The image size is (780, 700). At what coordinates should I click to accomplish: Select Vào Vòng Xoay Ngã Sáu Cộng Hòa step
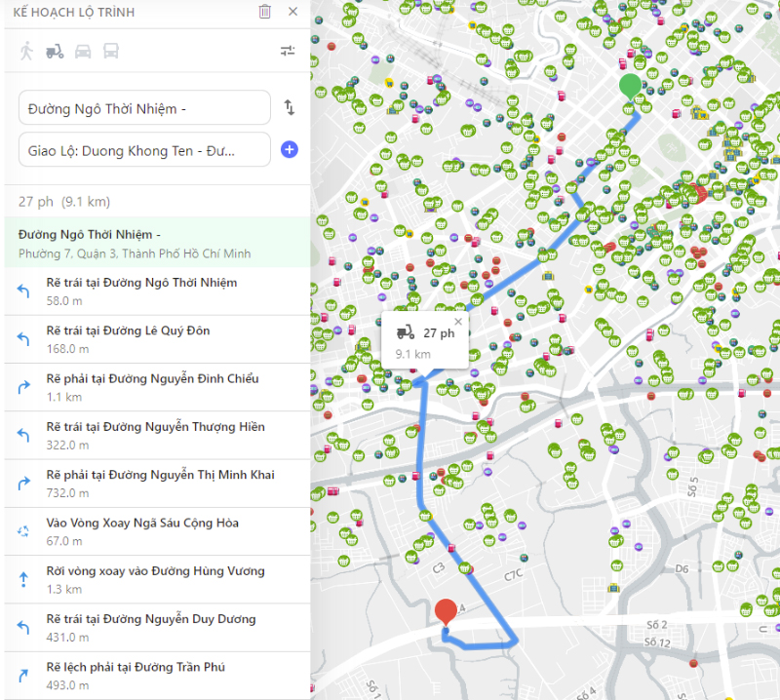[156, 530]
